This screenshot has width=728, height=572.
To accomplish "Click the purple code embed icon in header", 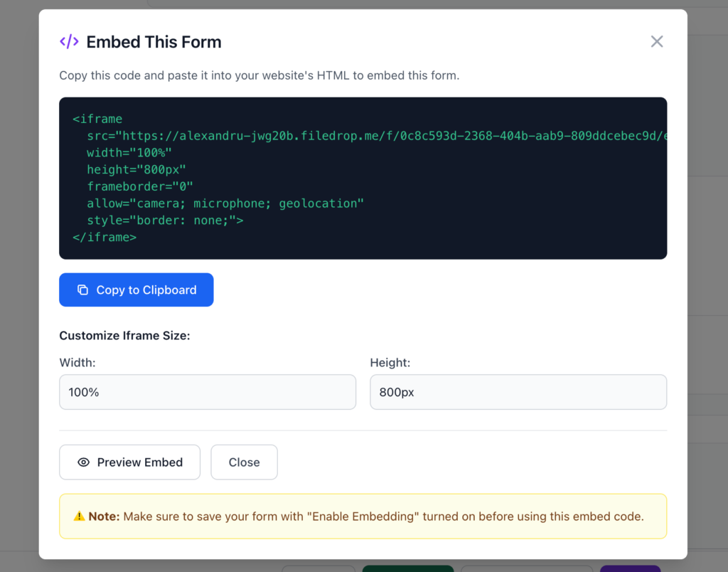I will coord(68,42).
